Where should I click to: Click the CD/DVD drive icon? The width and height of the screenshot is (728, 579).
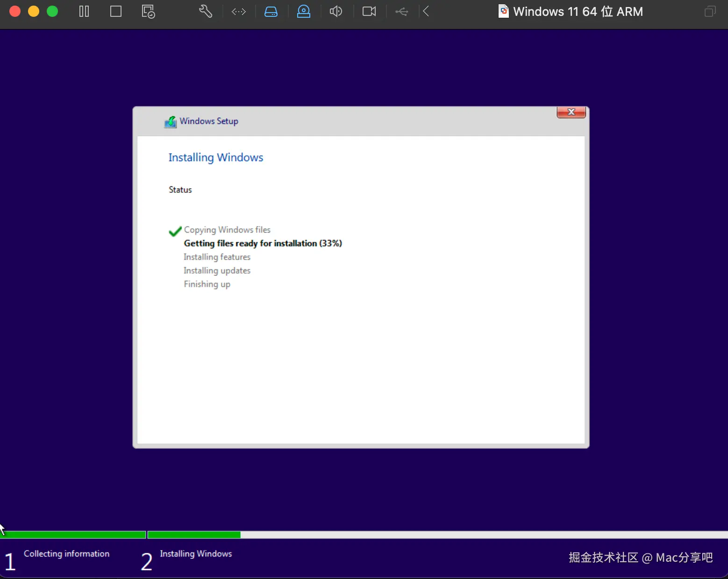point(304,11)
